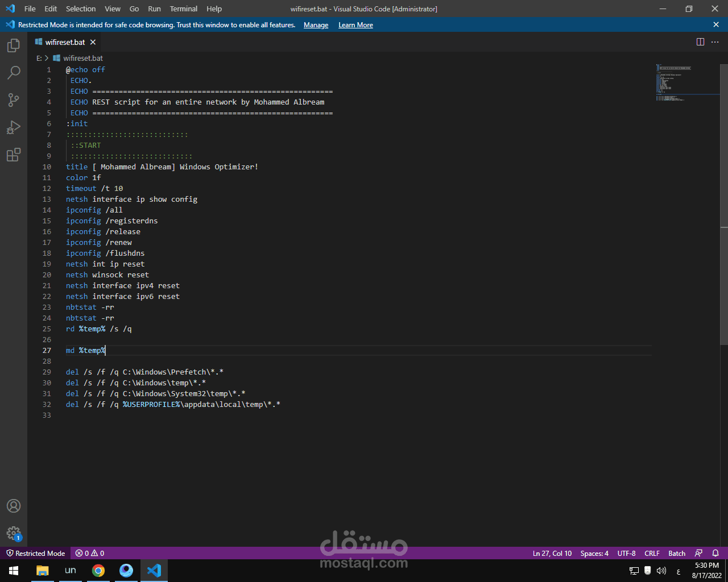
Task: Open the View menu
Action: tap(113, 9)
